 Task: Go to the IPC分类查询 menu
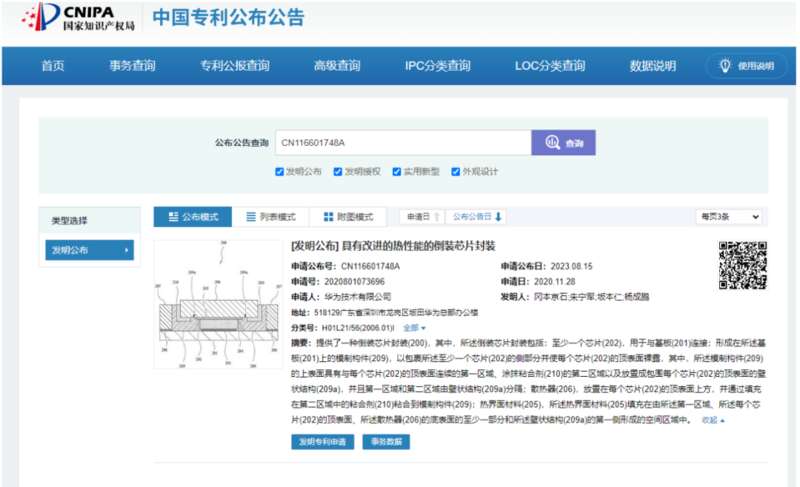coord(437,66)
